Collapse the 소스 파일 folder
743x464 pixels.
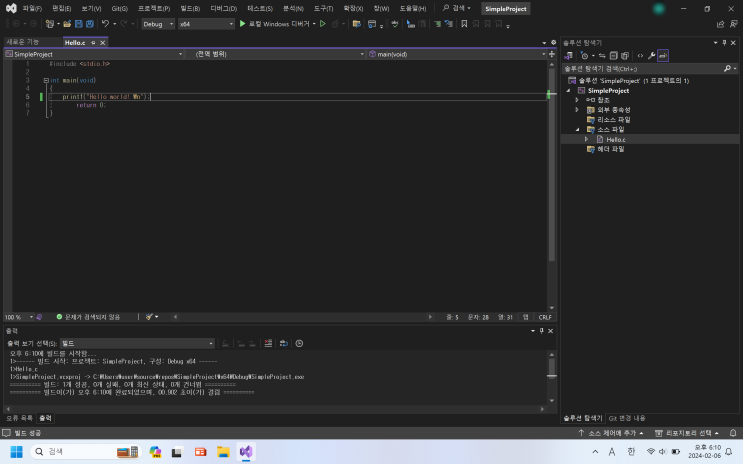(577, 129)
